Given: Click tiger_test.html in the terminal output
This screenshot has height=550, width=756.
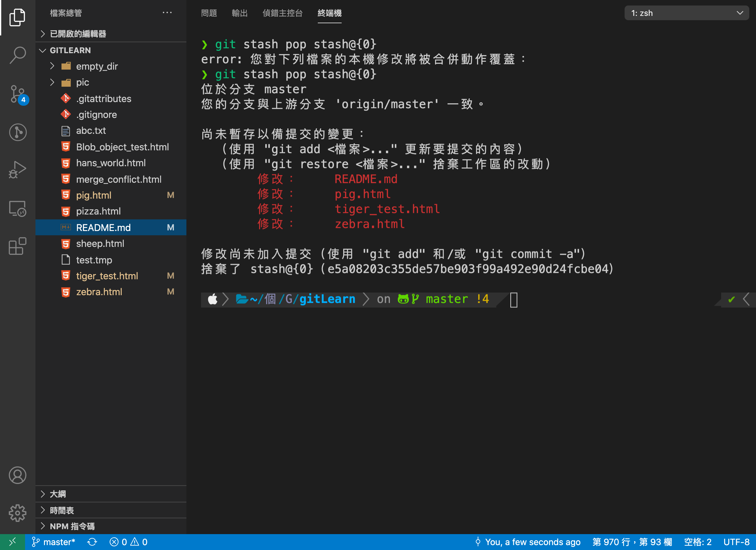Looking at the screenshot, I should point(387,209).
